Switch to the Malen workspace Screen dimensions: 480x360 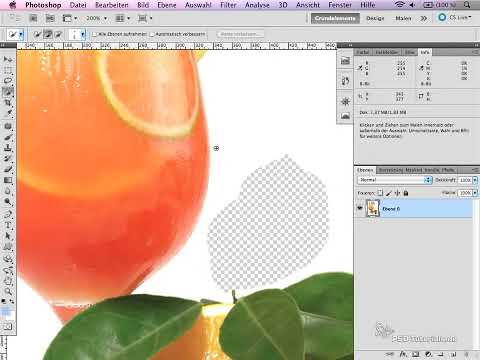pos(403,18)
